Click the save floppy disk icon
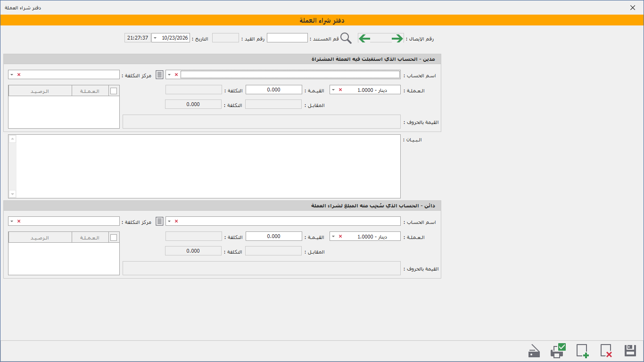The image size is (644, 362). [630, 351]
